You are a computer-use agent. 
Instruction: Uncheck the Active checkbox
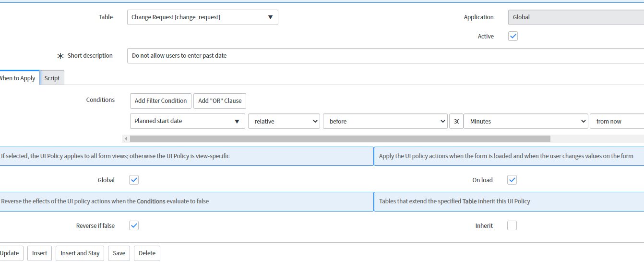click(513, 36)
